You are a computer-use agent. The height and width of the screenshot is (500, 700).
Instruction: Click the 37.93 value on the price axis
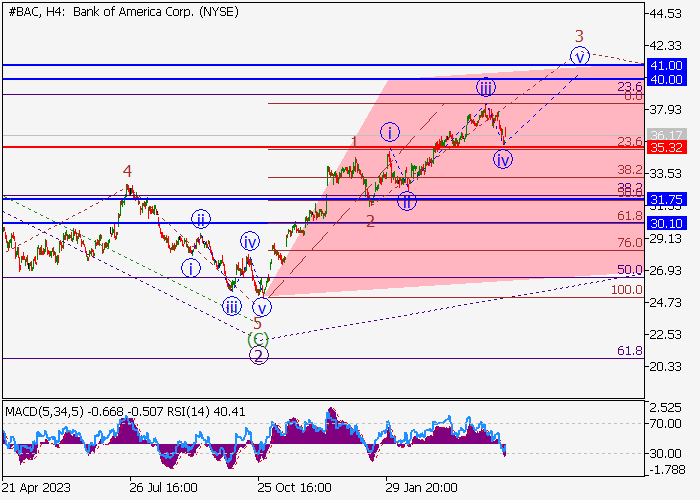(666, 109)
